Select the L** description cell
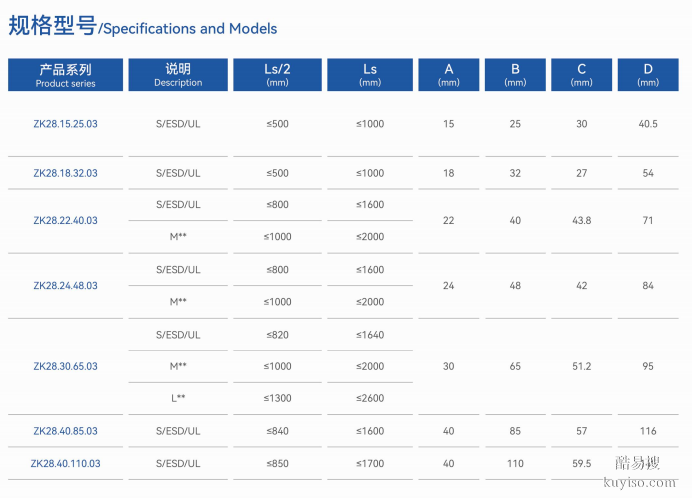Viewport: 692px width, 498px height. pyautogui.click(x=178, y=398)
